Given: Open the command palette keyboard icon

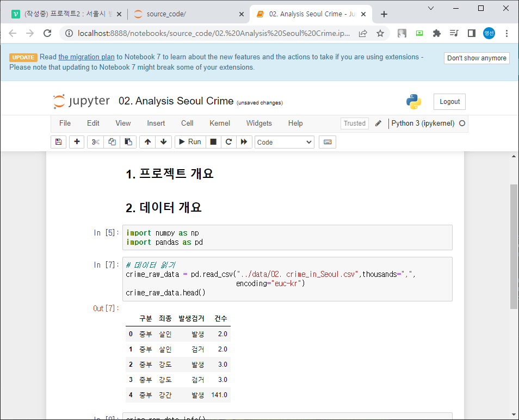Looking at the screenshot, I should click(328, 142).
